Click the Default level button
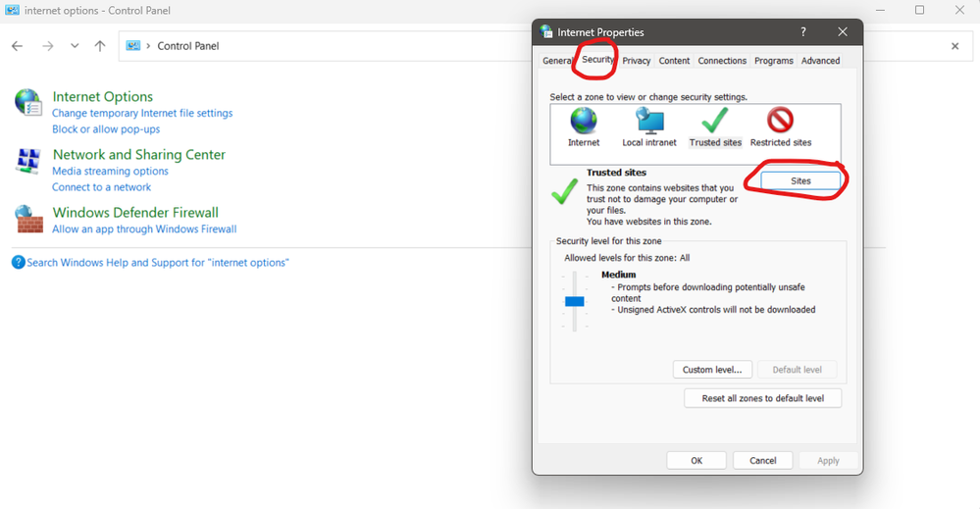The height and width of the screenshot is (509, 980). coord(797,369)
